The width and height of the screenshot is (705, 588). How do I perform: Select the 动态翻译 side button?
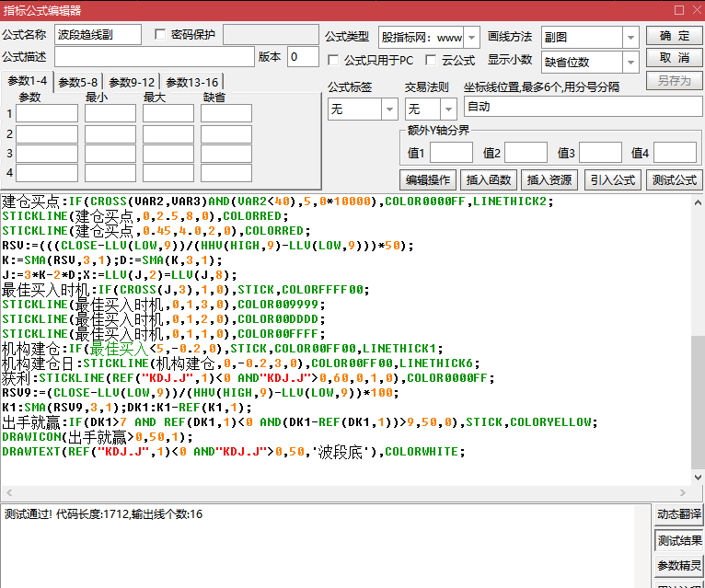pos(679,514)
